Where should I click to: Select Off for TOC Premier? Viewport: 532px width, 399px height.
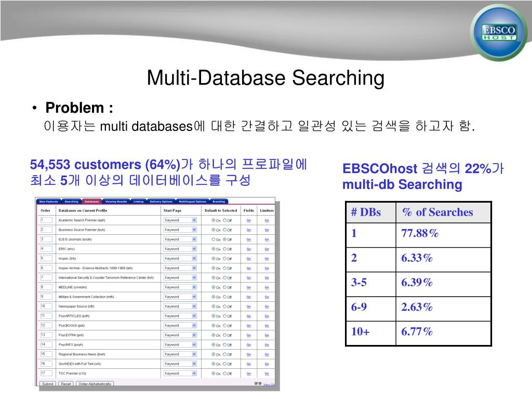(x=224, y=373)
